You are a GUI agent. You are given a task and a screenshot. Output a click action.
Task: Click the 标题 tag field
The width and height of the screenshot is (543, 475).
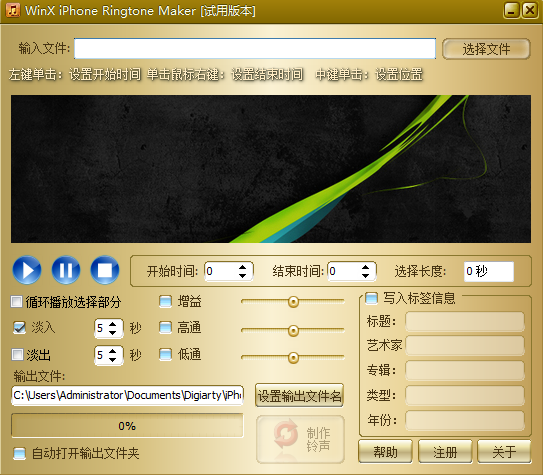(465, 322)
